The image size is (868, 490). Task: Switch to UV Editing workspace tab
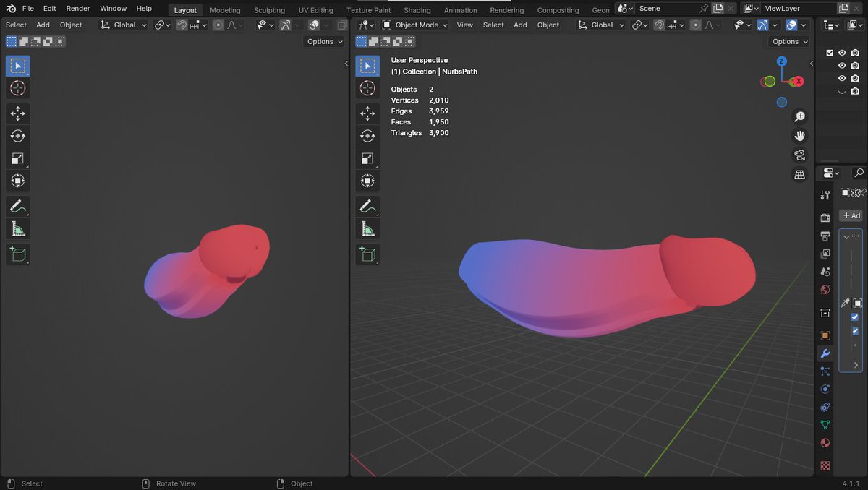[x=316, y=10]
